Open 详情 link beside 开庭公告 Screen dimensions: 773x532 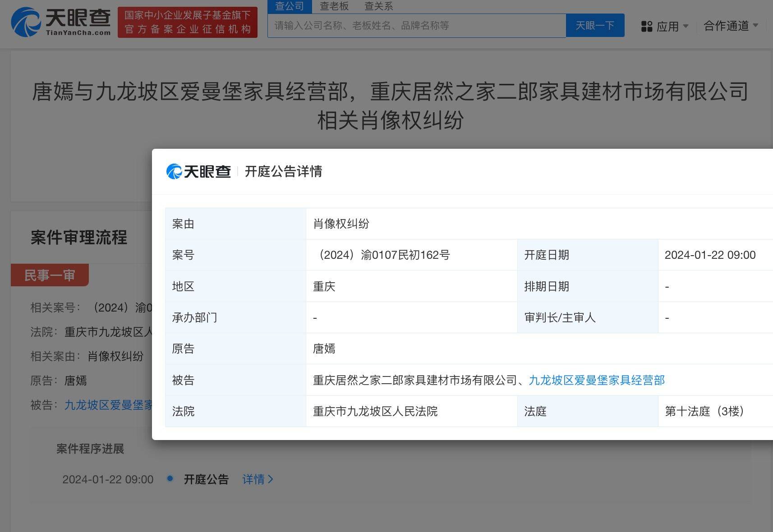(x=253, y=479)
